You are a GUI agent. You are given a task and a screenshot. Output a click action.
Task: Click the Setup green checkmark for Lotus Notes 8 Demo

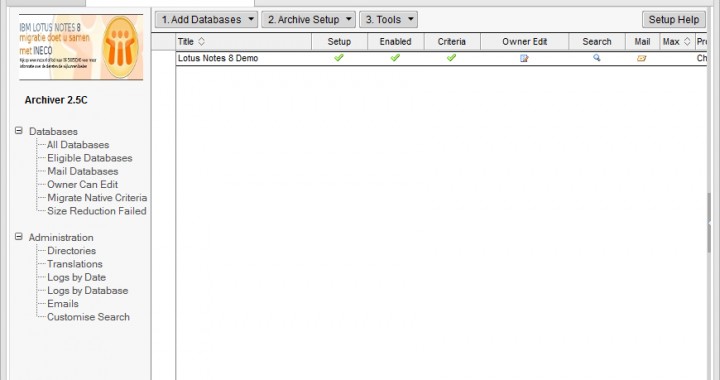339,58
